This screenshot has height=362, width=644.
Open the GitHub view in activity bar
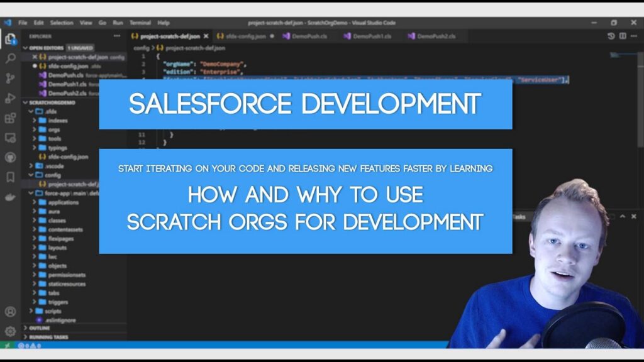10,157
